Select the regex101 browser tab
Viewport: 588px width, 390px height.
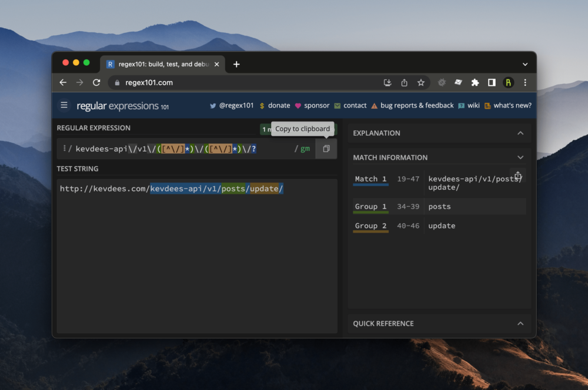[x=159, y=64]
